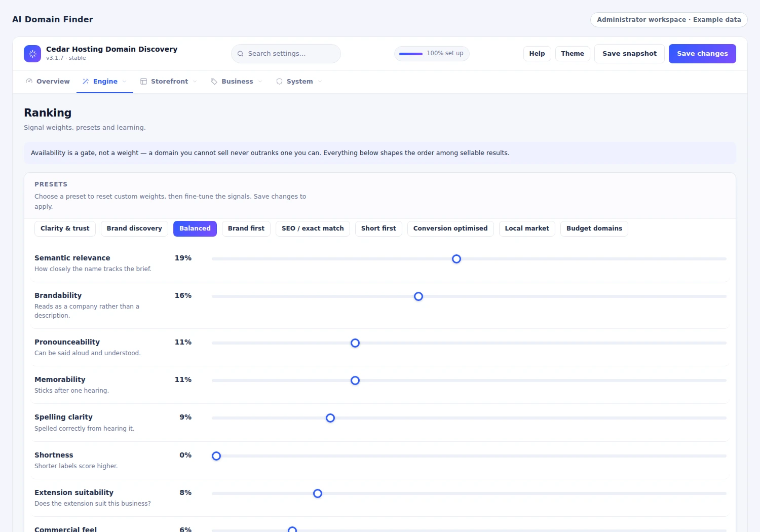
Task: Select the Clarity & trust preset
Action: click(x=65, y=229)
